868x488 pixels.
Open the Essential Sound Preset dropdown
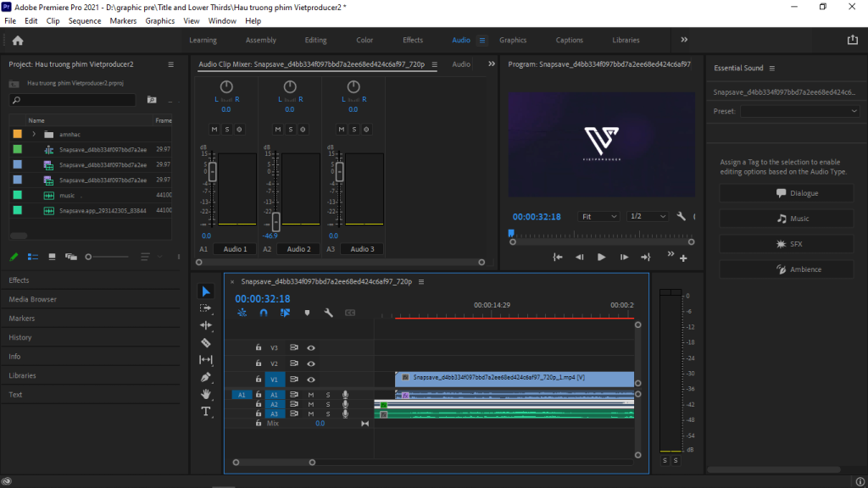click(x=800, y=111)
